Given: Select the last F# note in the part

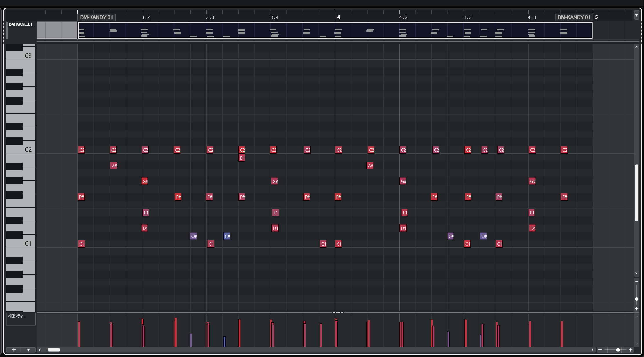Looking at the screenshot, I should (564, 197).
